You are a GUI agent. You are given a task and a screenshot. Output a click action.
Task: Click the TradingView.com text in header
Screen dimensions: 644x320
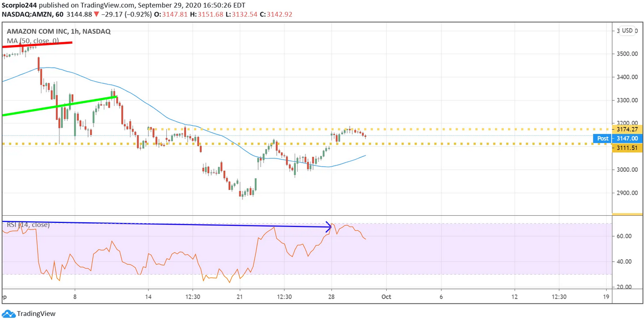pos(107,5)
